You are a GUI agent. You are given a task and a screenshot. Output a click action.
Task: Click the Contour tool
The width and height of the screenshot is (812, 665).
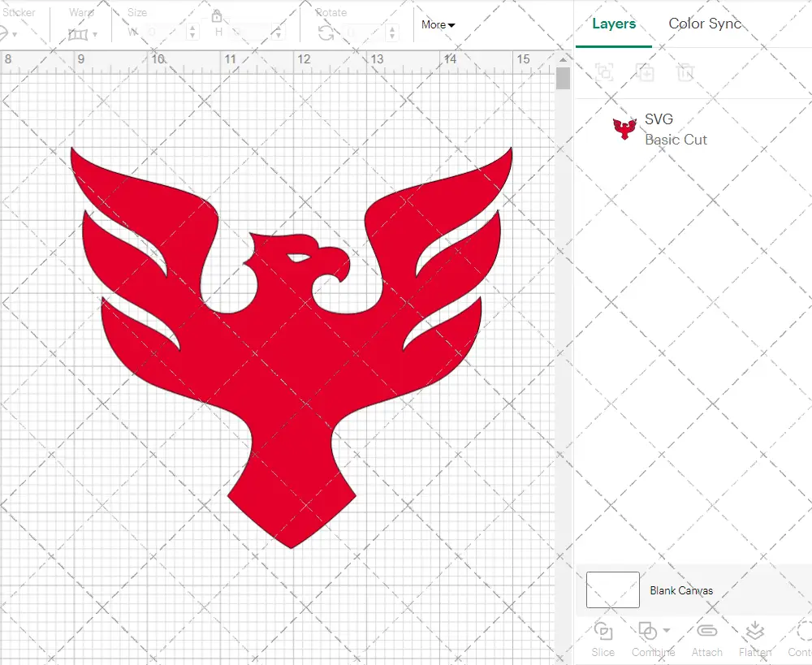801,640
